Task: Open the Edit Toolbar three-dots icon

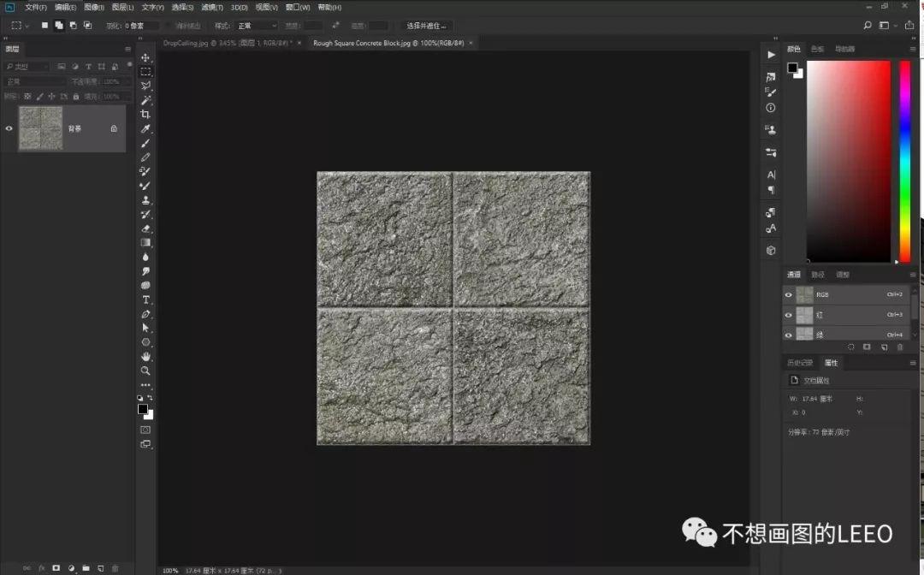Action: tap(145, 385)
